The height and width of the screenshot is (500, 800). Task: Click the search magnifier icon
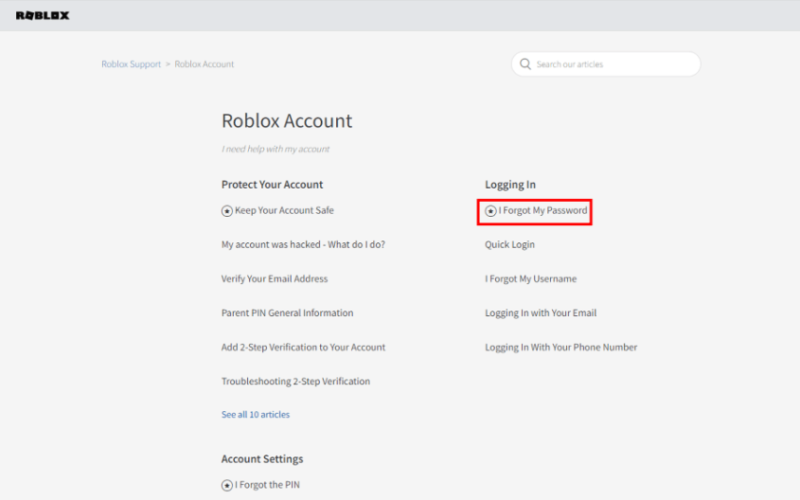(x=525, y=64)
